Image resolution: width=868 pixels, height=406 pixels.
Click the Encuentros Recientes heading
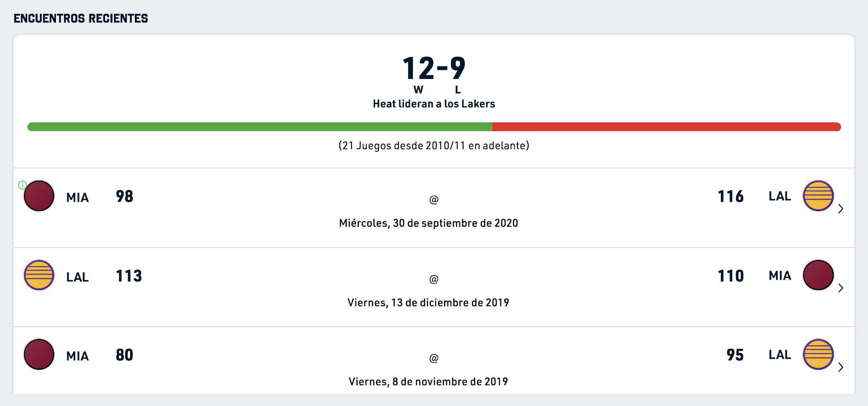(81, 18)
